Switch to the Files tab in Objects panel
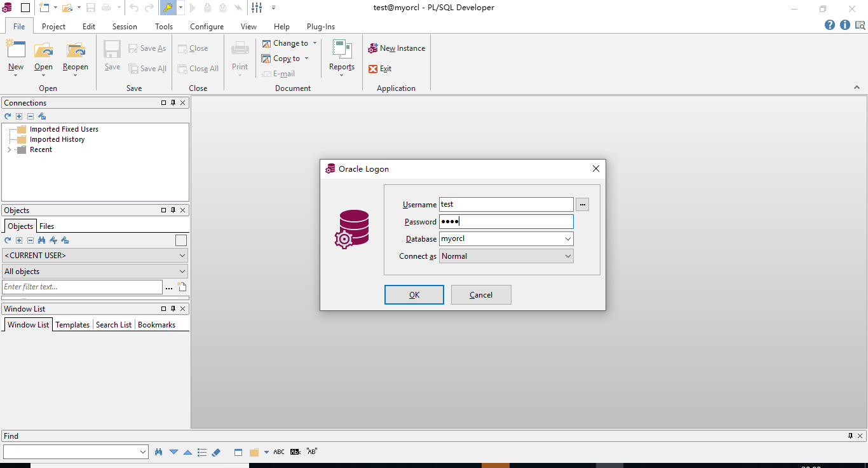This screenshot has height=468, width=868. point(46,226)
